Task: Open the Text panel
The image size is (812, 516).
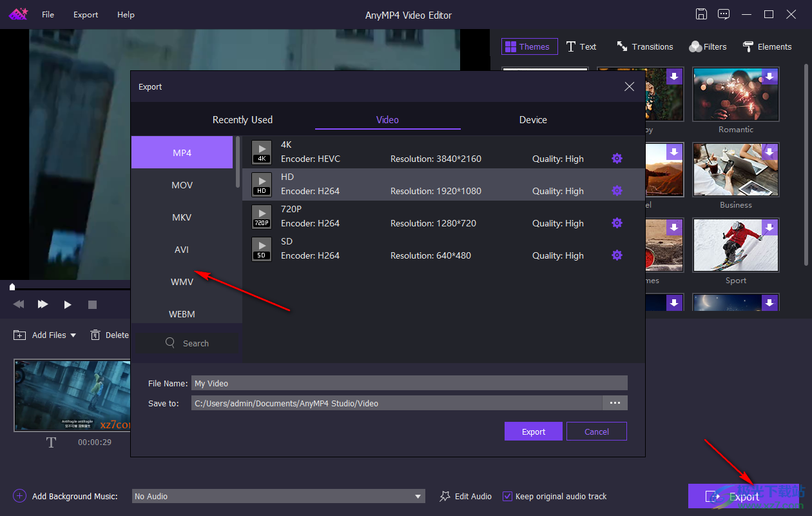Action: click(581, 46)
